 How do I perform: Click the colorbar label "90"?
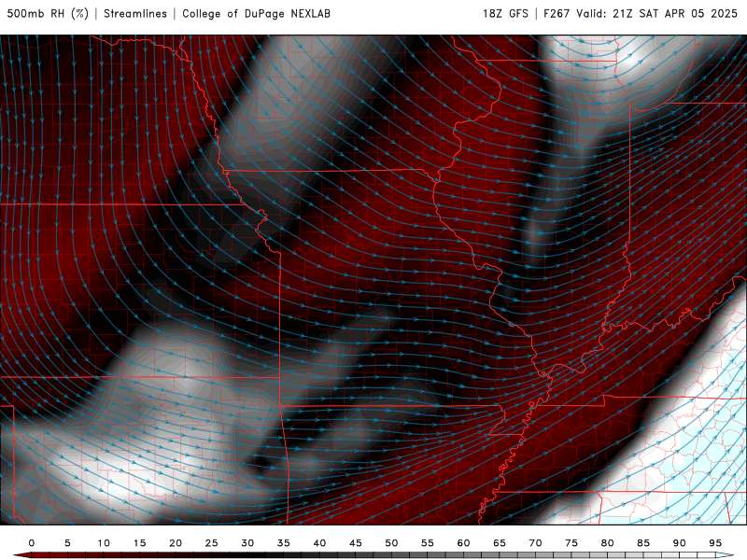[679, 543]
